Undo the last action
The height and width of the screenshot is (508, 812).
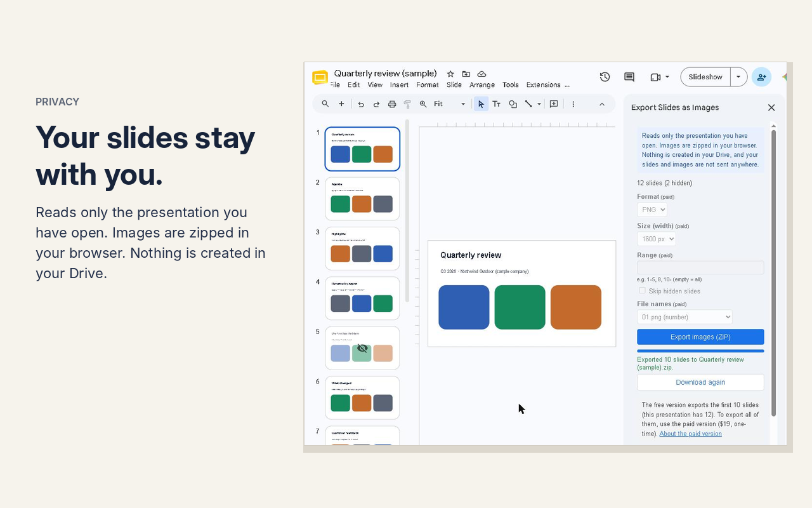click(361, 104)
